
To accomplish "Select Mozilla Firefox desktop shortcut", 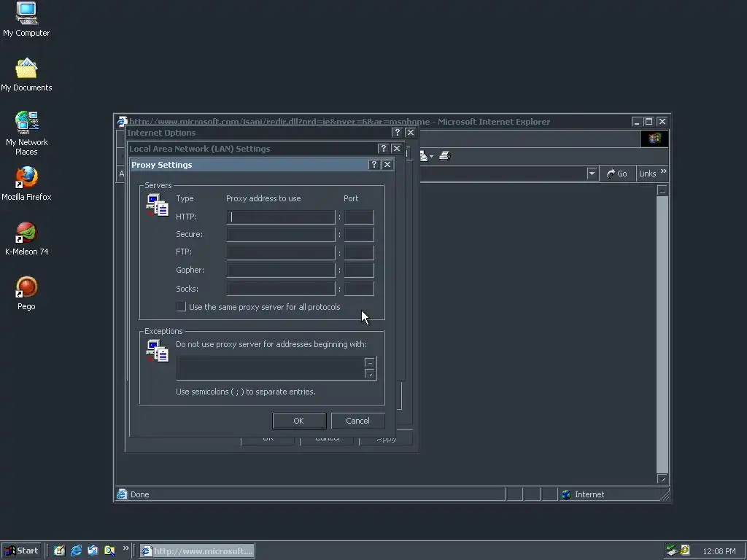I will coord(26,183).
